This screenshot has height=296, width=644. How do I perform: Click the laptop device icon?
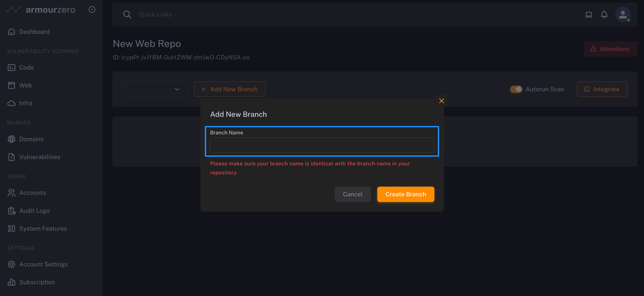coord(588,14)
